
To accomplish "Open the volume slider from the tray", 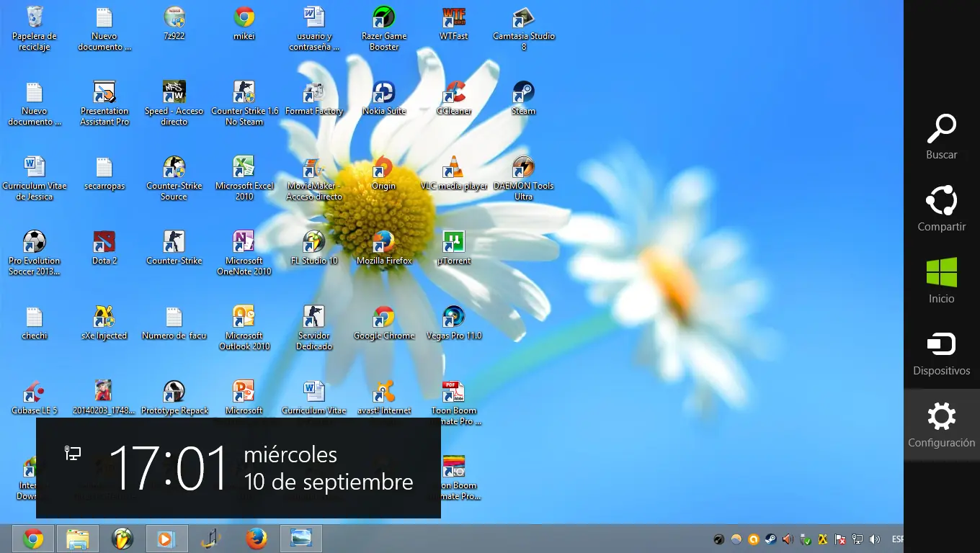I will click(876, 539).
